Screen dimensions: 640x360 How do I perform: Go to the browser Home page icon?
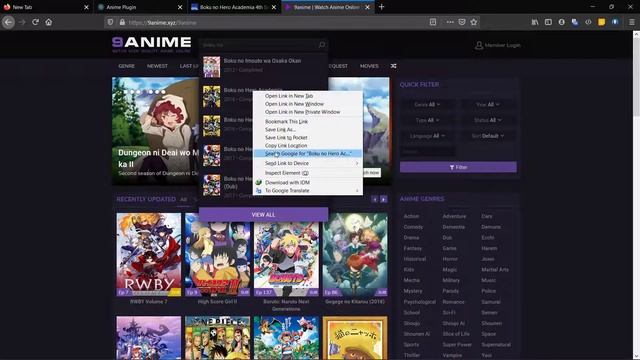tap(49, 22)
